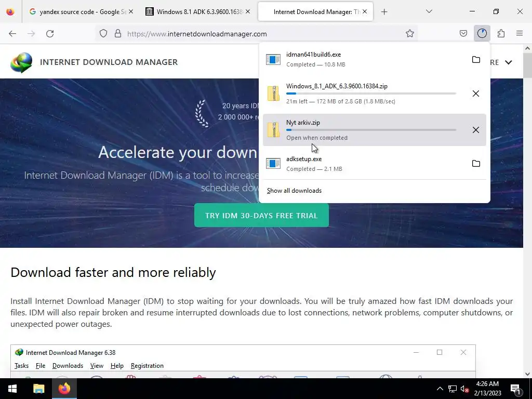532x399 pixels.
Task: Click the idman641build6.exe file icon
Action: pyautogui.click(x=273, y=59)
